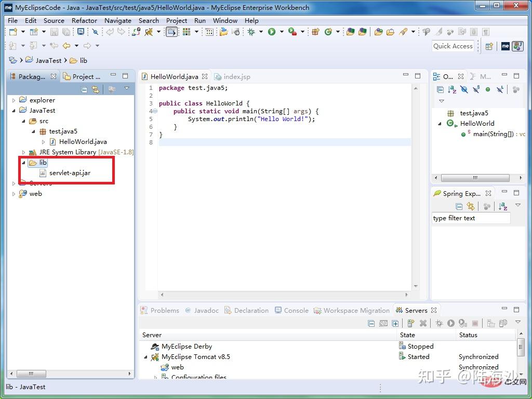Click the deploy monitor toolbar icon
The height and width of the screenshot is (399, 532).
pos(81,32)
